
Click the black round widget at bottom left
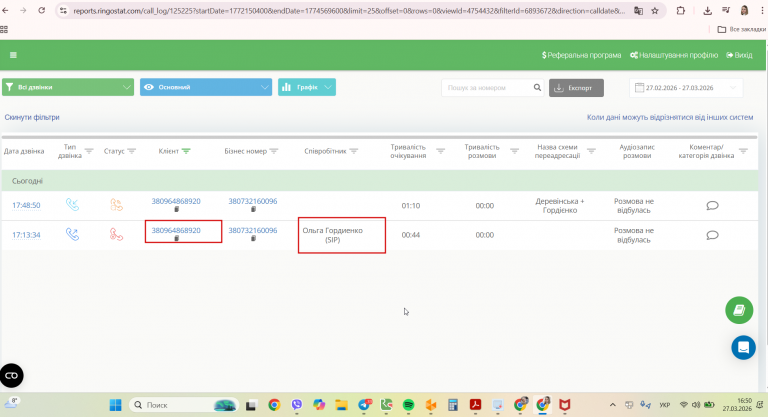(11, 375)
